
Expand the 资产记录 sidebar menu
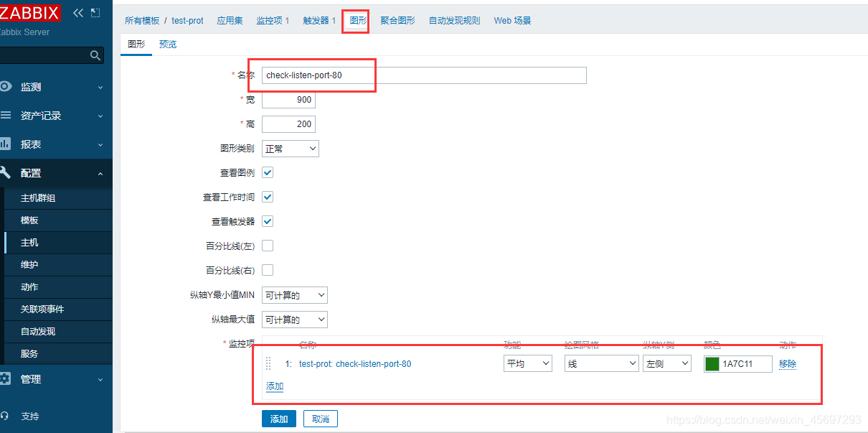[56, 116]
